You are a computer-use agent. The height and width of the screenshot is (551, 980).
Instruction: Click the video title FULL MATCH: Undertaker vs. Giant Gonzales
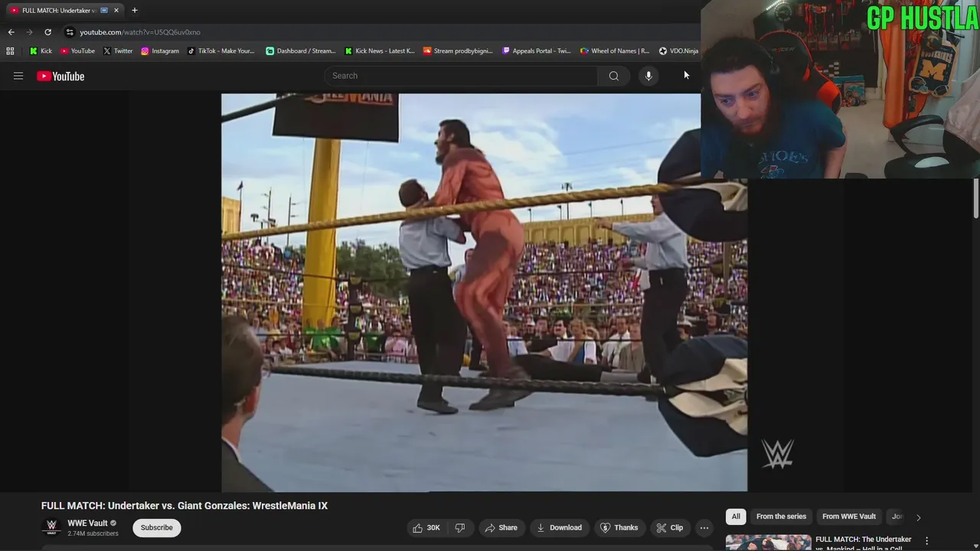click(185, 506)
